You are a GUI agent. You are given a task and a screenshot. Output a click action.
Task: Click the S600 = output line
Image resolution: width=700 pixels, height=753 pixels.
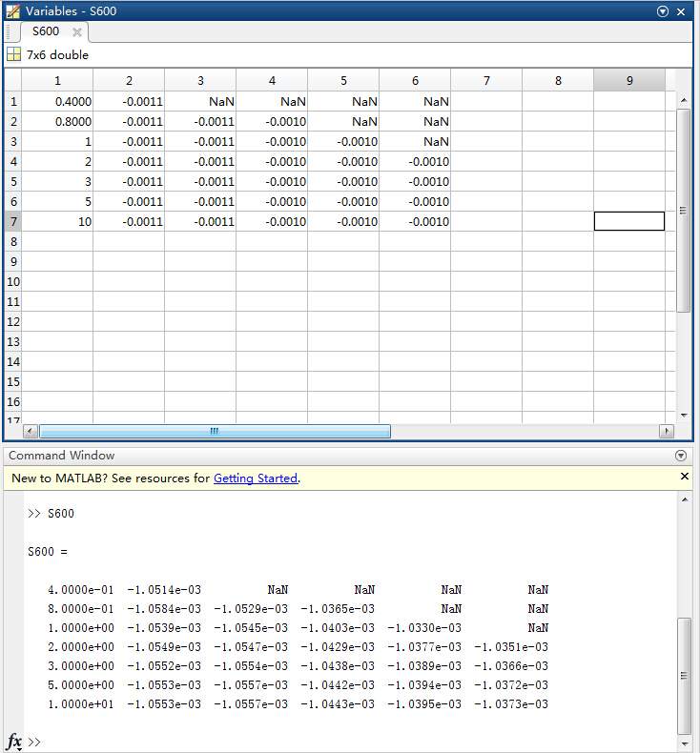click(x=48, y=551)
